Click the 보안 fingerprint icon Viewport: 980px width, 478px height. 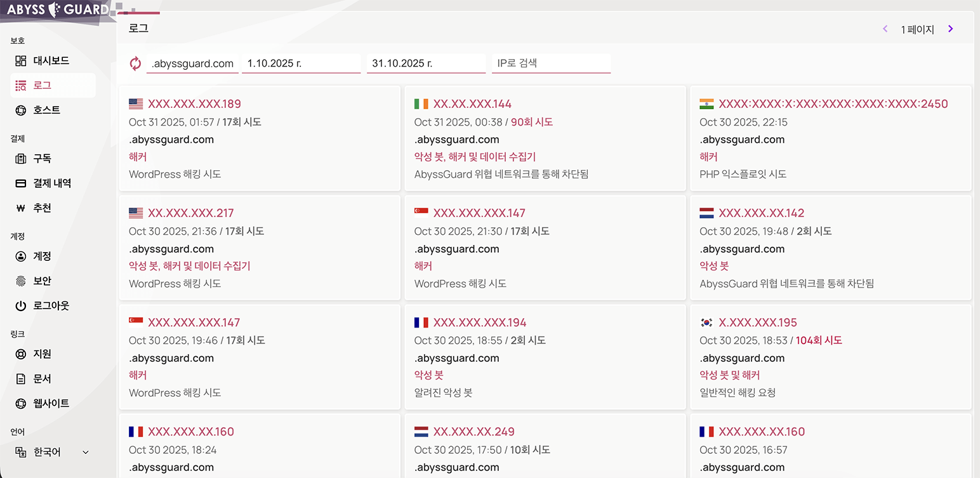(21, 281)
